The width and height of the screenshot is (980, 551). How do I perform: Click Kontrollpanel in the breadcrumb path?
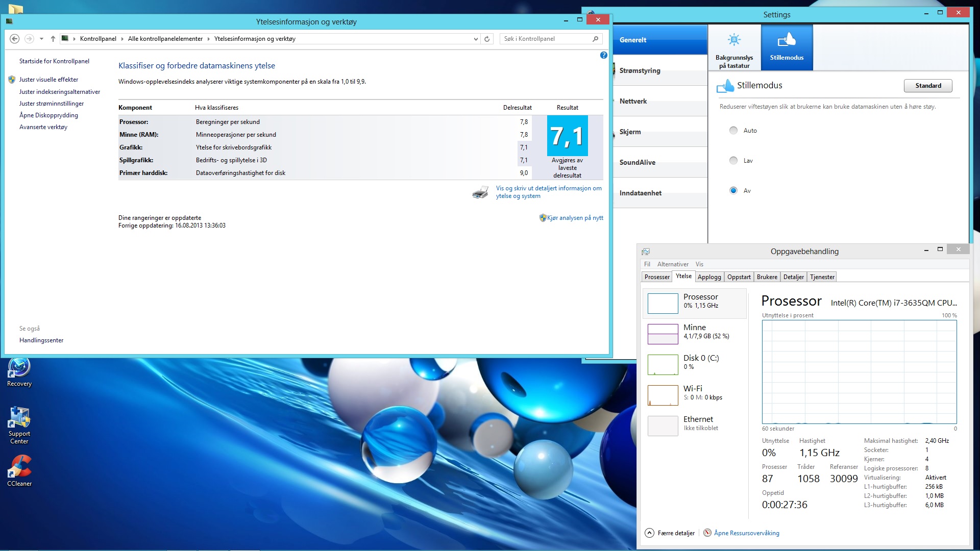98,39
